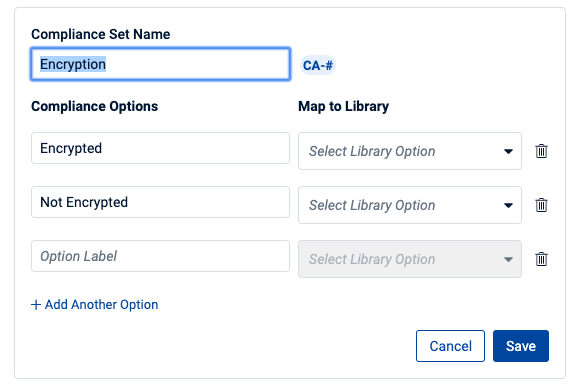Add Another Option to the list

point(95,305)
